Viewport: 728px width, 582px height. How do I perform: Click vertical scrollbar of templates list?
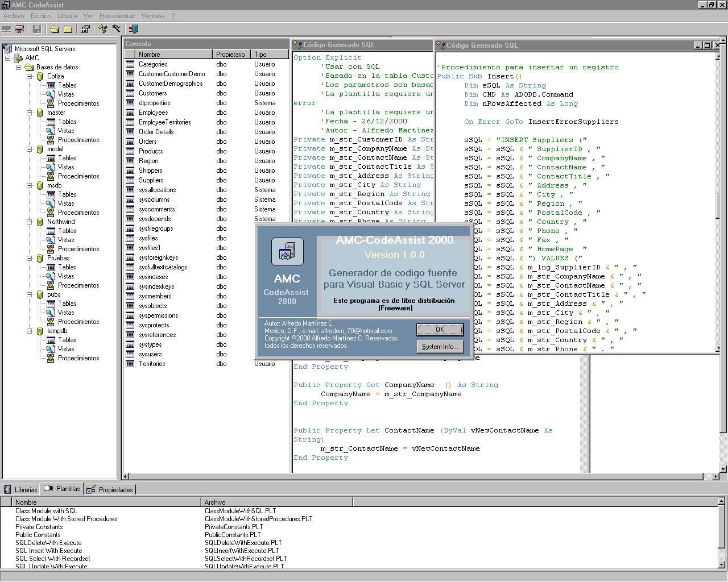[x=722, y=534]
